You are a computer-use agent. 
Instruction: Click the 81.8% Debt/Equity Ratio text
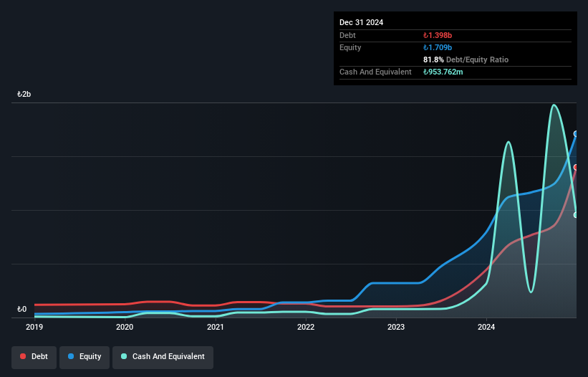[466, 59]
